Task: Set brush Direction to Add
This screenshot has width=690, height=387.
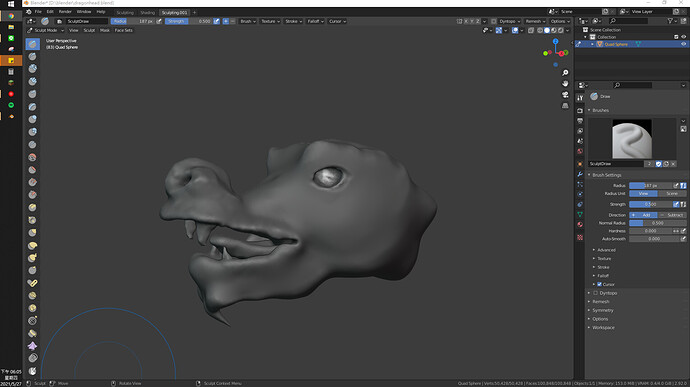Action: (x=643, y=215)
